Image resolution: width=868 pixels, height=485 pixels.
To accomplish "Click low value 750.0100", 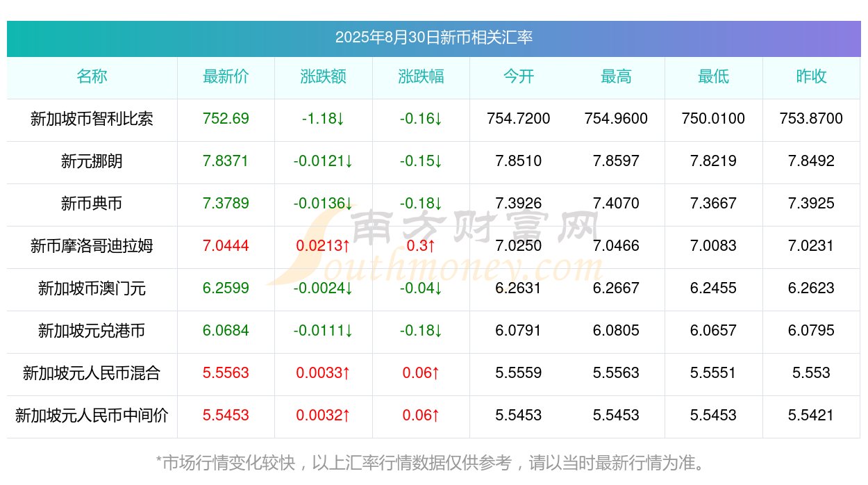I will 714,119.
